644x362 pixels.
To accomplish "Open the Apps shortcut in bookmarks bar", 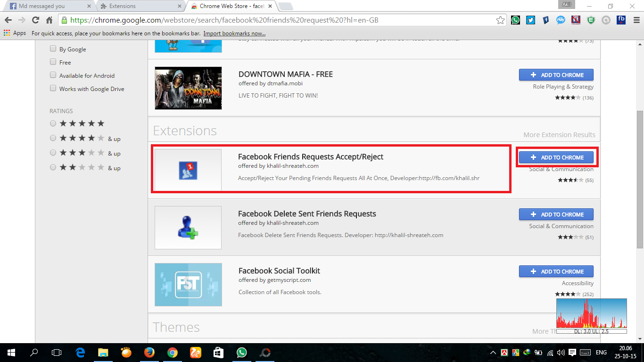I will pos(15,33).
